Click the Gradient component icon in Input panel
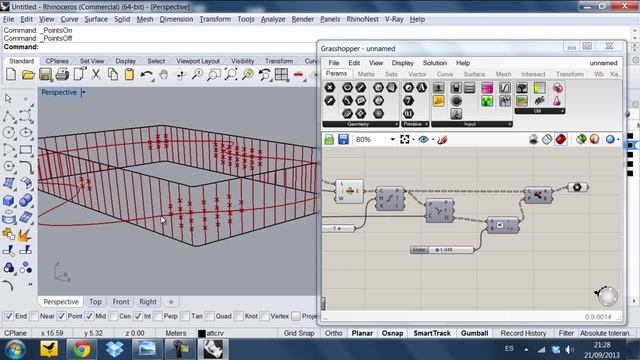 (x=487, y=88)
